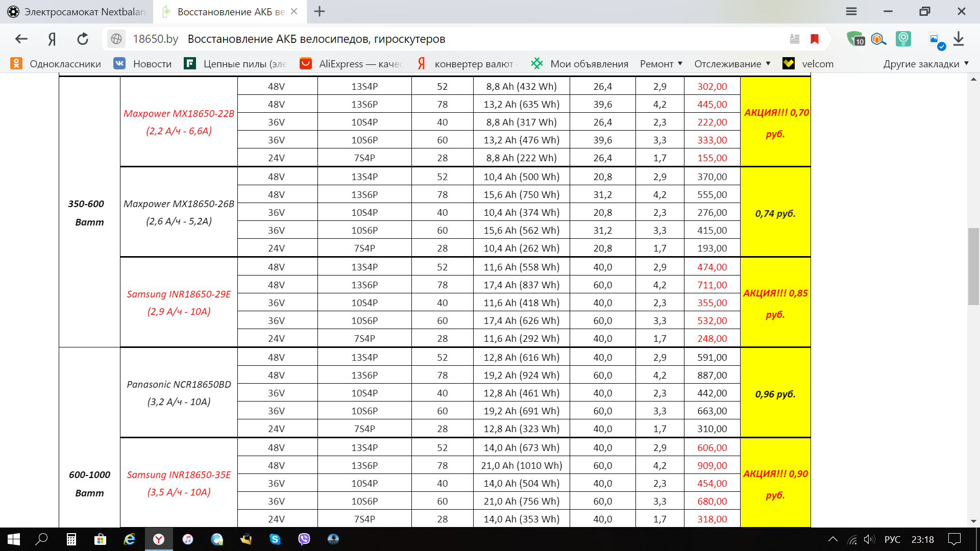Expand the Отслеживание bookmarks folder
Viewport: 980px width, 551px height.
coord(732,64)
